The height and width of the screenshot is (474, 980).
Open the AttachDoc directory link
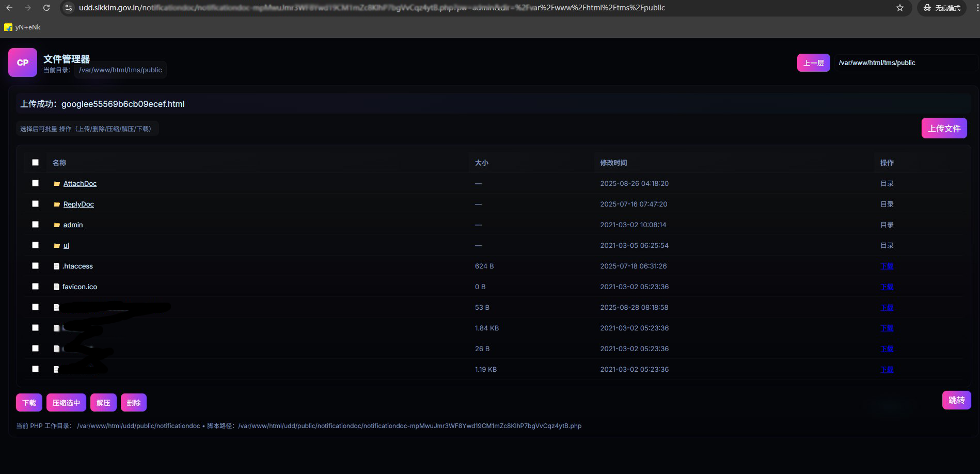tap(80, 184)
